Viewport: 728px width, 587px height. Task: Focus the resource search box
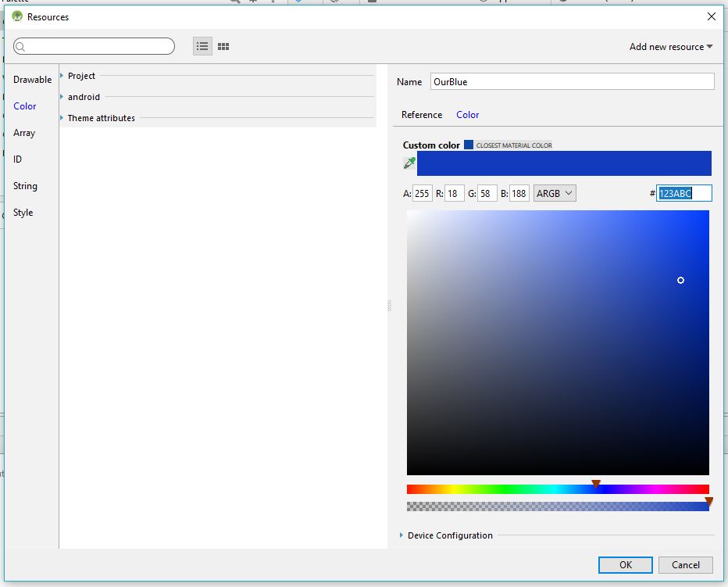tap(95, 46)
